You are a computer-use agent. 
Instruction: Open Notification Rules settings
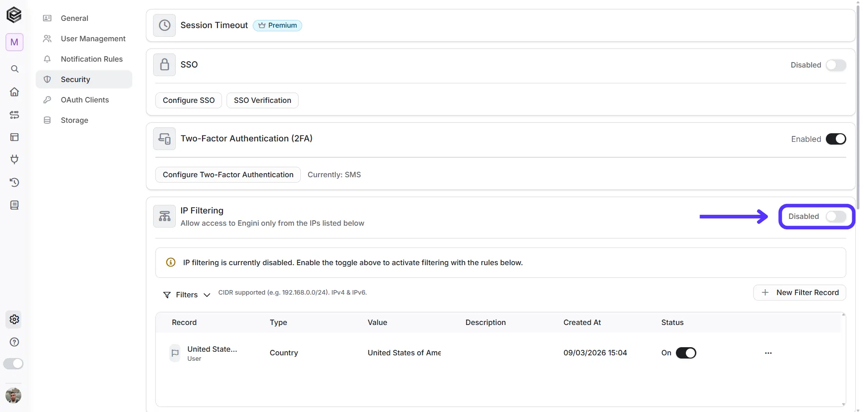(x=84, y=59)
